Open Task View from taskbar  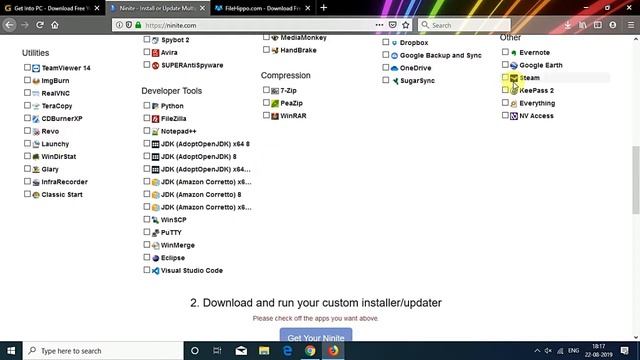pos(217,351)
